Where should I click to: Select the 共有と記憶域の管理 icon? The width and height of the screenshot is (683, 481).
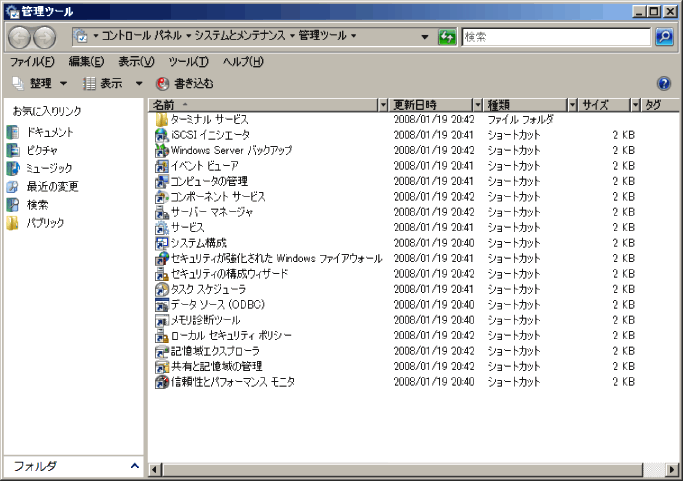162,366
